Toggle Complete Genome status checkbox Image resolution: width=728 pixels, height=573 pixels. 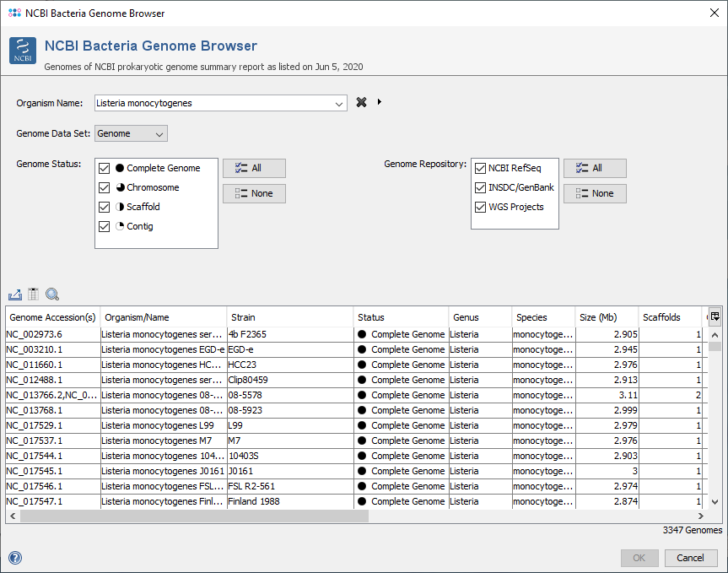click(104, 168)
